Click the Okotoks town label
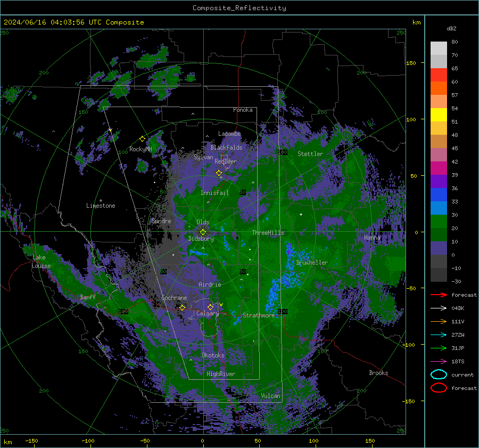This screenshot has width=479, height=448. coord(213,355)
